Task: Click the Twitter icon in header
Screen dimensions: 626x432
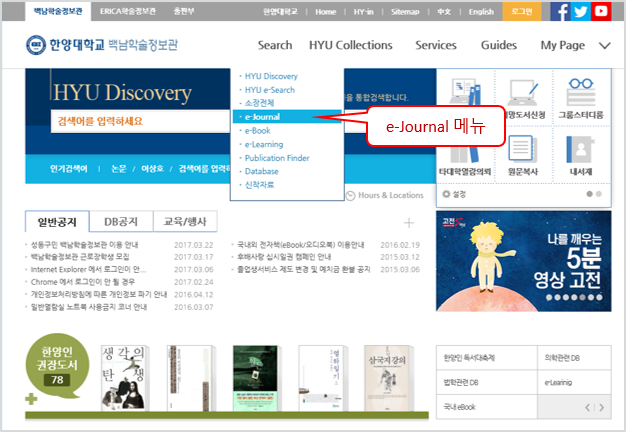Action: click(581, 12)
